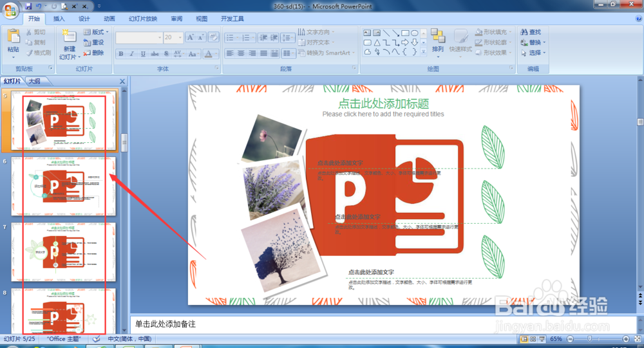644x348 pixels.
Task: Toggle align text left
Action: (230, 53)
